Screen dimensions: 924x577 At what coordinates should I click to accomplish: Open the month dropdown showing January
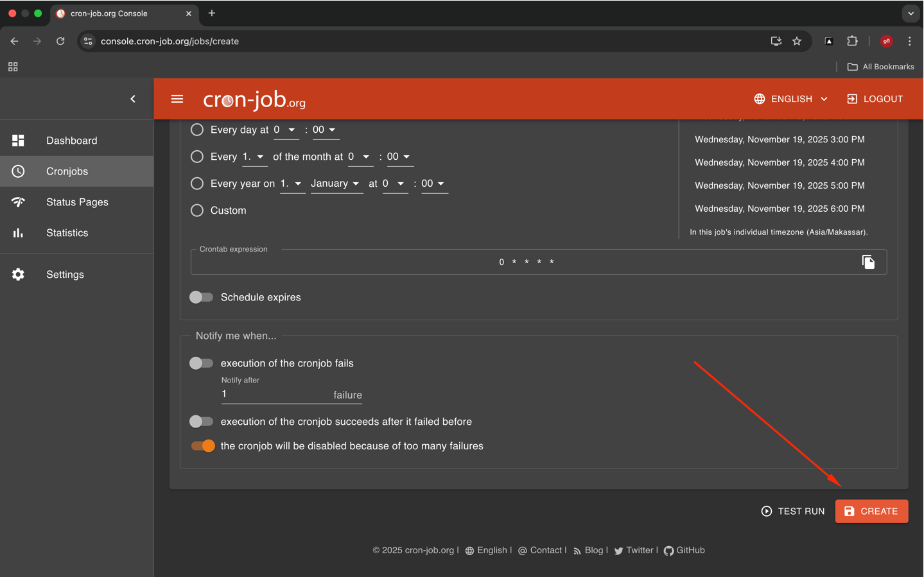[x=335, y=184]
